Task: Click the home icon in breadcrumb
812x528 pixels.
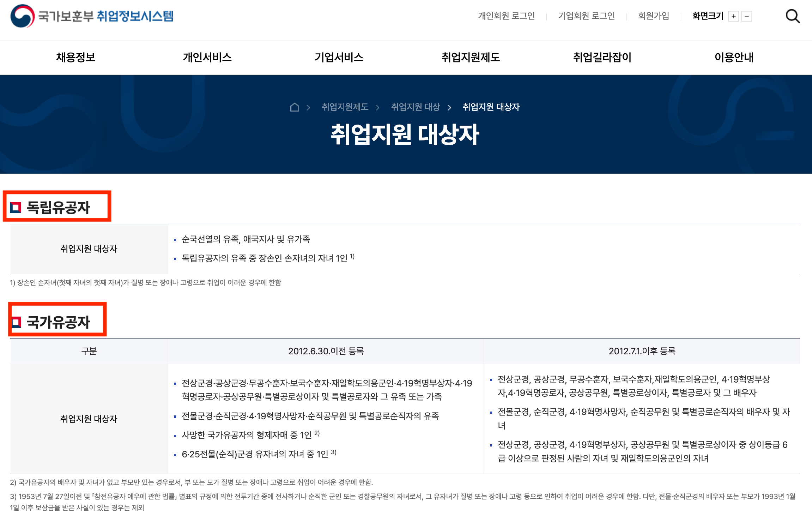Action: click(295, 107)
